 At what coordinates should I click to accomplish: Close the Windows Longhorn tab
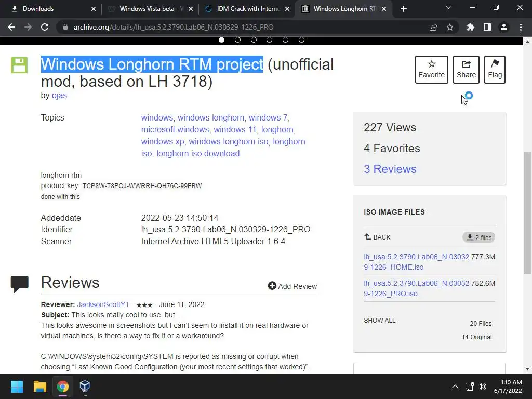384,9
